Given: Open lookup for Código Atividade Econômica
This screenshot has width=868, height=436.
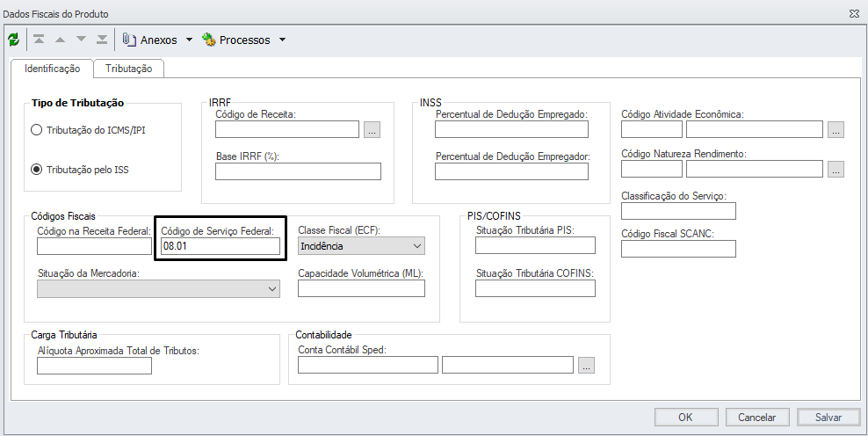Looking at the screenshot, I should pyautogui.click(x=835, y=129).
